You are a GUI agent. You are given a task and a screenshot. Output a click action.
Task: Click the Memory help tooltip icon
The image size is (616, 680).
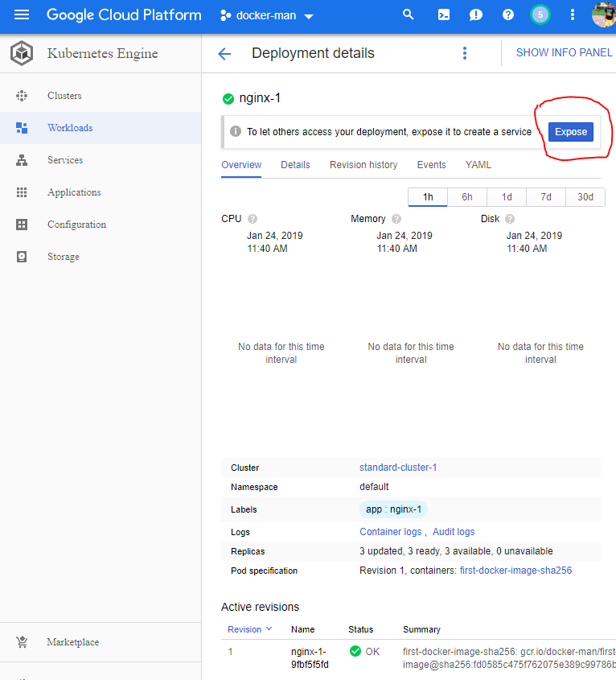(x=396, y=219)
